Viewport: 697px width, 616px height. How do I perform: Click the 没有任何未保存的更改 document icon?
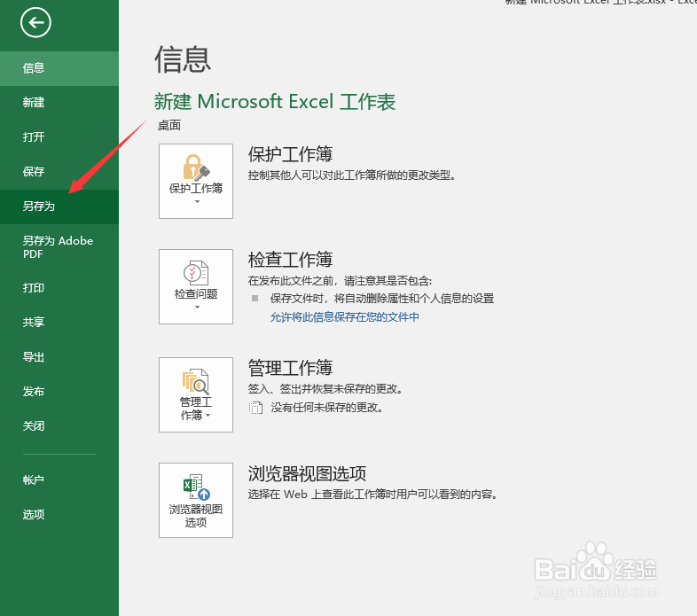255,407
